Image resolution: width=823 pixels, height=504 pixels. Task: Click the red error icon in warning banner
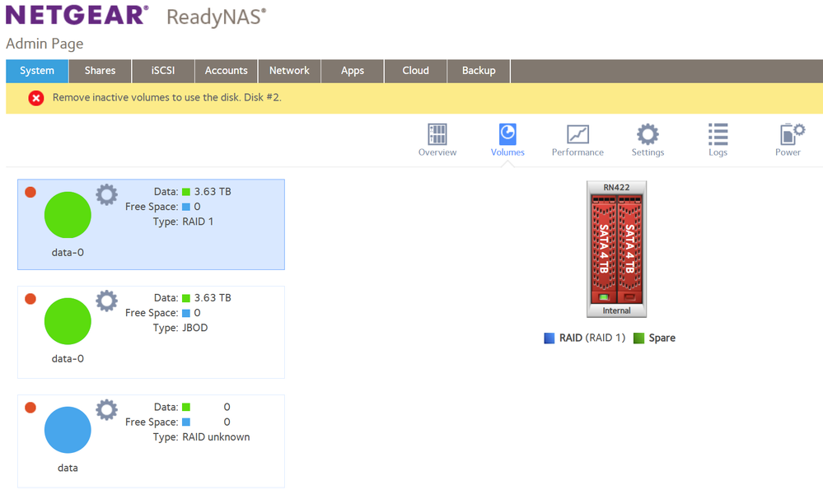(x=36, y=98)
